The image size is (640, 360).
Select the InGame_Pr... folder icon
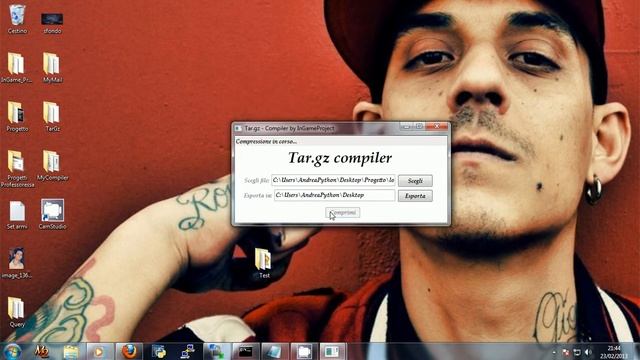pos(16,68)
